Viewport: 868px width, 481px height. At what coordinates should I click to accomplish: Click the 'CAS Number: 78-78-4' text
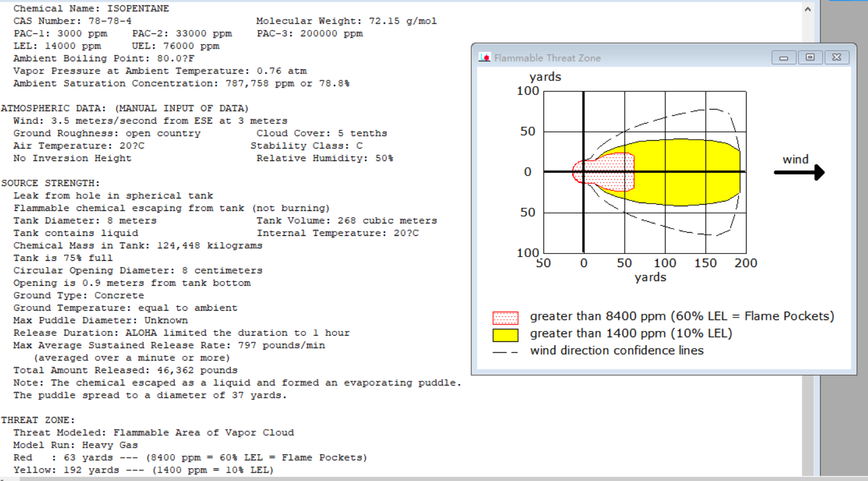(x=72, y=21)
